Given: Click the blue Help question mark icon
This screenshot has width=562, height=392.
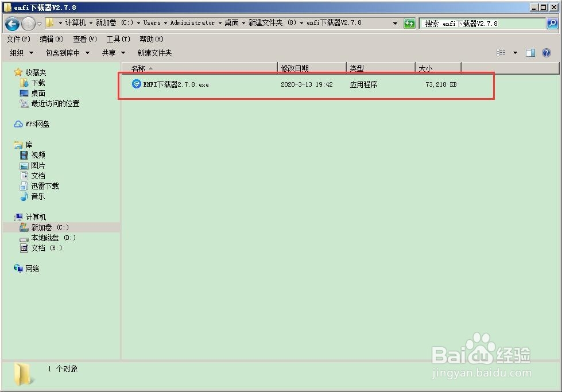Looking at the screenshot, I should [547, 53].
